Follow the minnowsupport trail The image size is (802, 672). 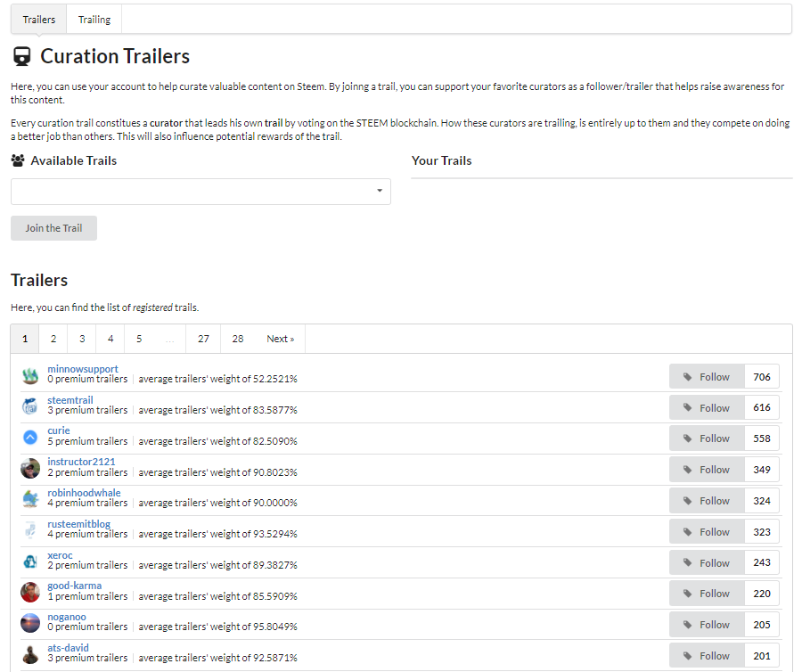(x=707, y=377)
